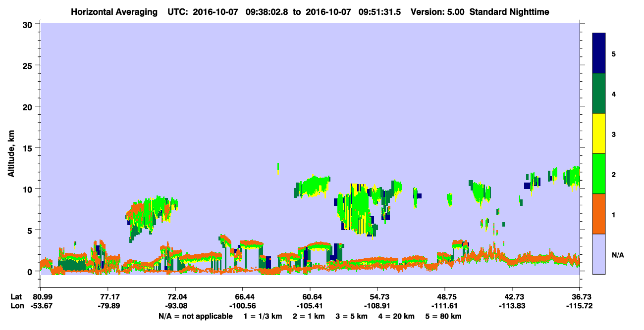The width and height of the screenshot is (644, 330).
Task: Click the yellow color bar segment 3
Action: point(599,134)
